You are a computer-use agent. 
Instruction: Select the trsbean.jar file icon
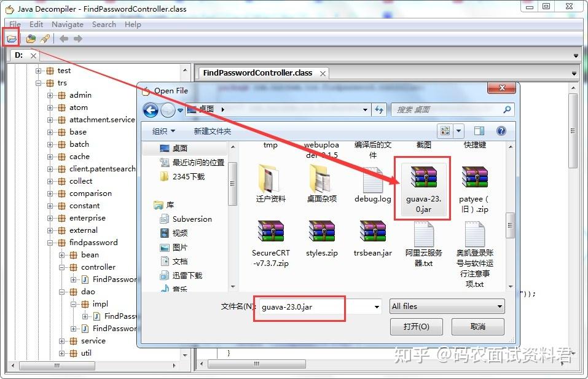pos(373,231)
